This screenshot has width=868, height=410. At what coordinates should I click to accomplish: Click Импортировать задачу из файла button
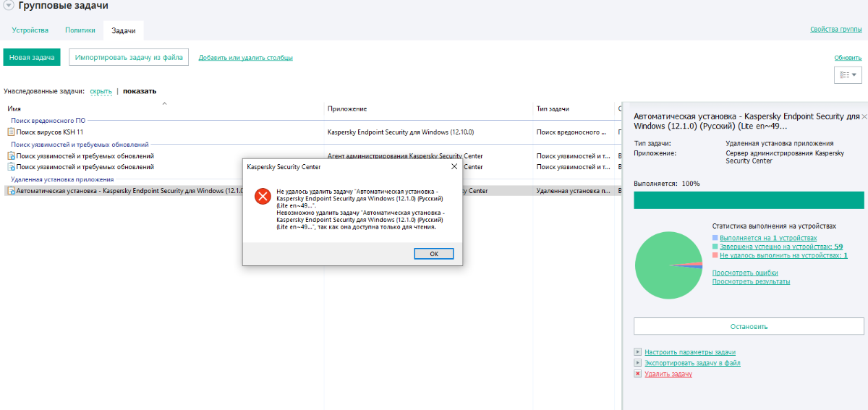[129, 58]
